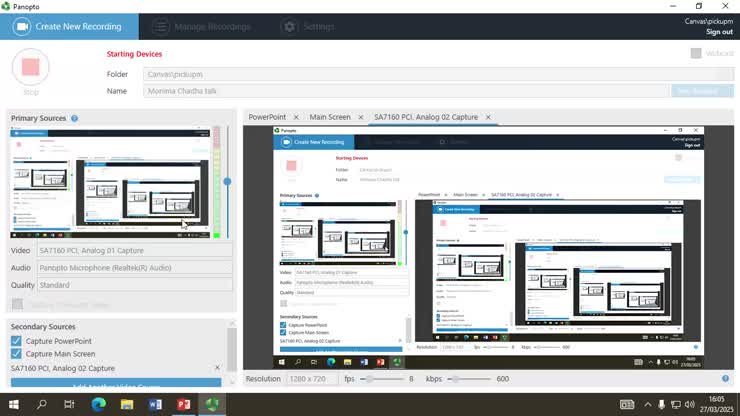Click the Stop recording button
Viewport: 740px width, 416px height.
click(30, 69)
